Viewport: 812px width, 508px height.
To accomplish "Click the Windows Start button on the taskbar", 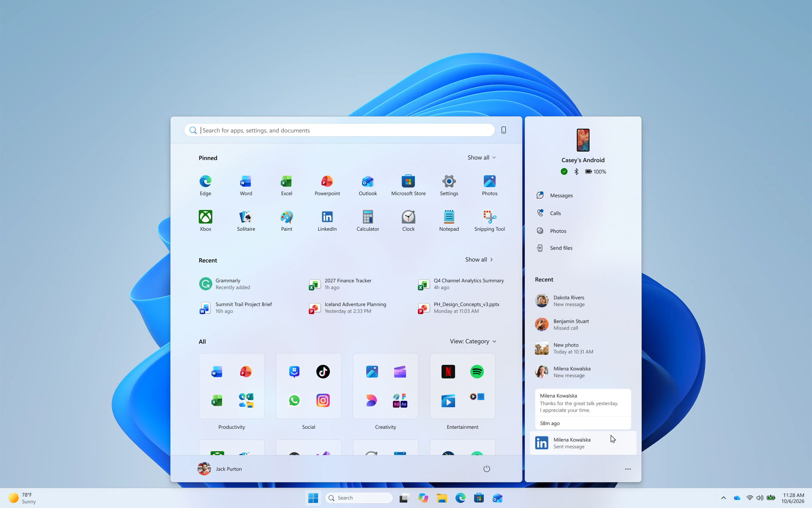I will tap(313, 498).
